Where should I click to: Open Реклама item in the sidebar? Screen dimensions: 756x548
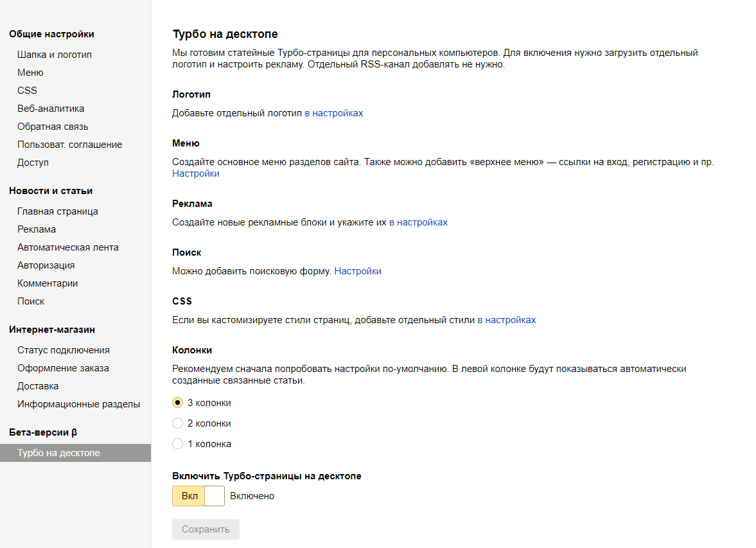click(x=37, y=229)
